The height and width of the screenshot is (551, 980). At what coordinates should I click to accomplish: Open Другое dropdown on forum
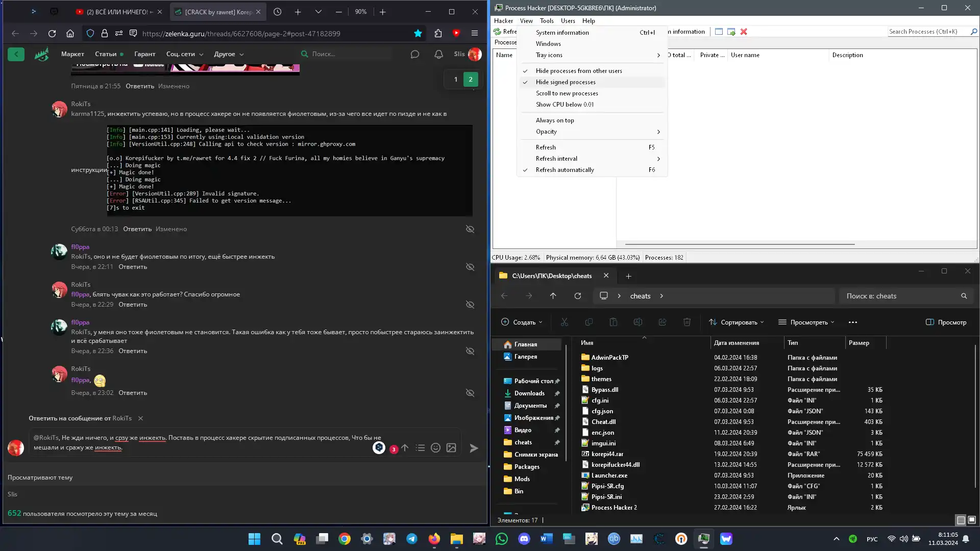[x=229, y=54]
